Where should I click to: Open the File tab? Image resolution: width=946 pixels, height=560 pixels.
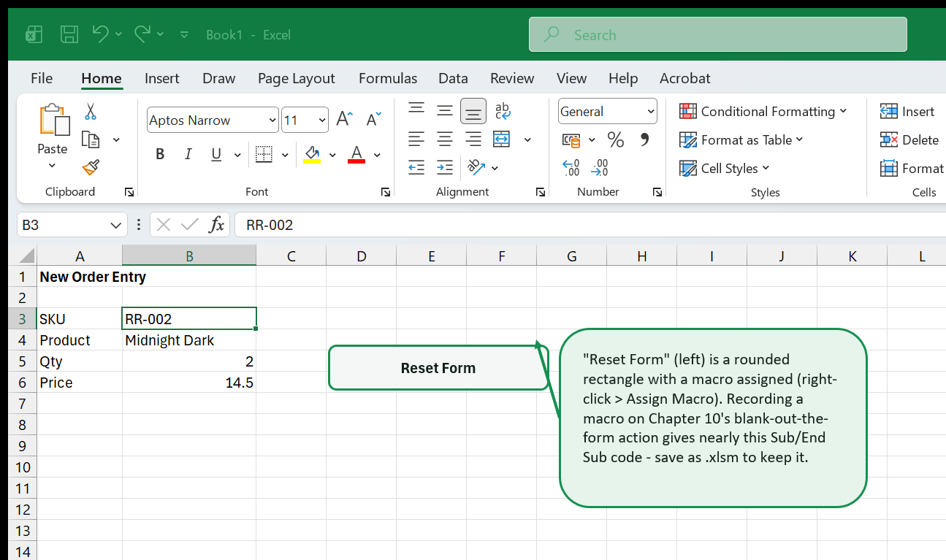42,78
